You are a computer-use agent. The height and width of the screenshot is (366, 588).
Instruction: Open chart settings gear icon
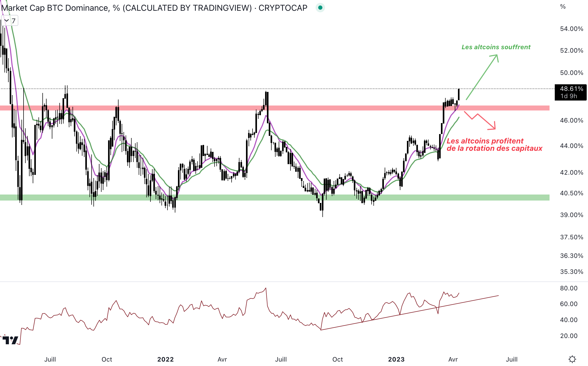[572, 359]
